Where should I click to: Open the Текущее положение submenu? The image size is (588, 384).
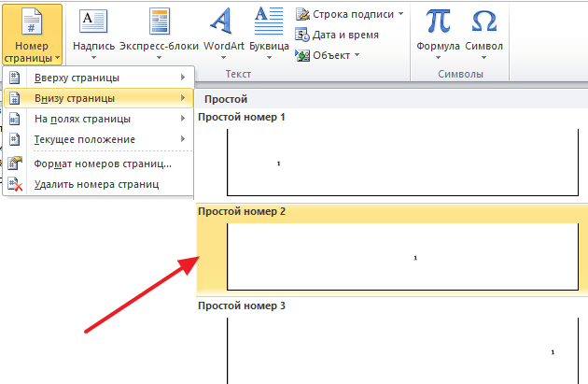tap(98, 139)
